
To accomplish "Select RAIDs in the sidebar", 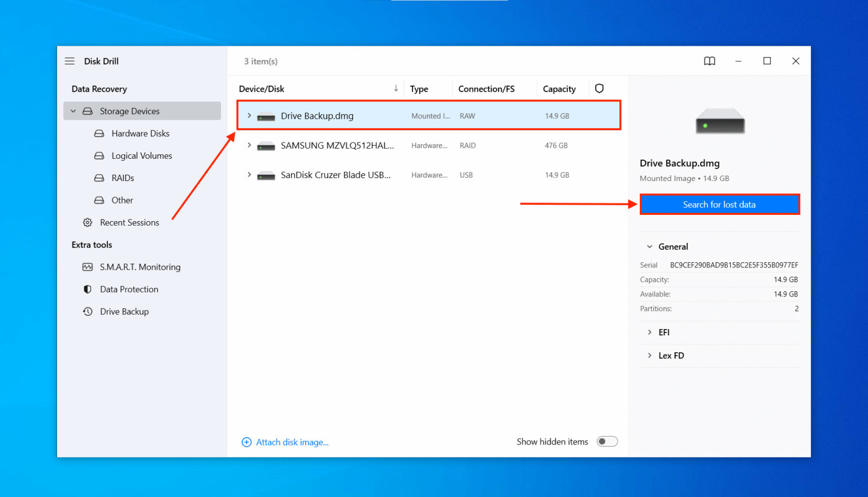I will pos(123,178).
